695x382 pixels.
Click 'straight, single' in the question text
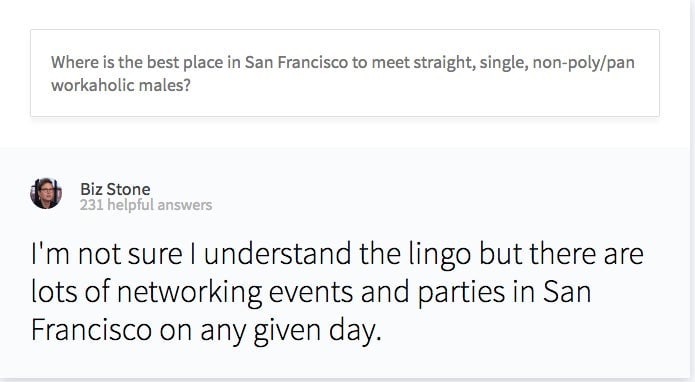[x=470, y=62]
